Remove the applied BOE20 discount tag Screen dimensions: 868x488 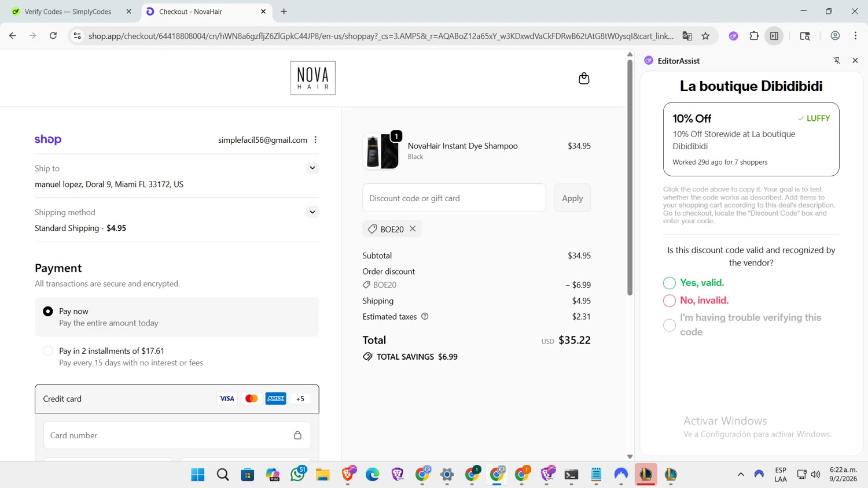[413, 229]
